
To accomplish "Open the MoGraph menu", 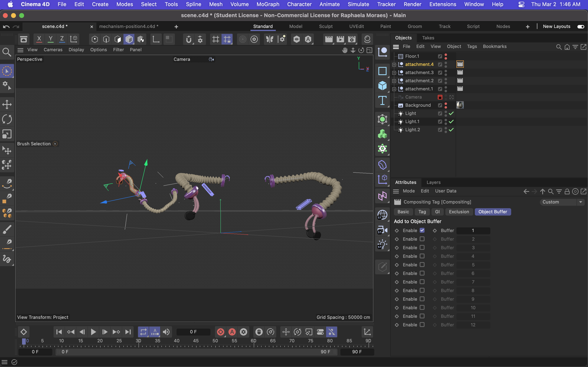I will click(268, 4).
